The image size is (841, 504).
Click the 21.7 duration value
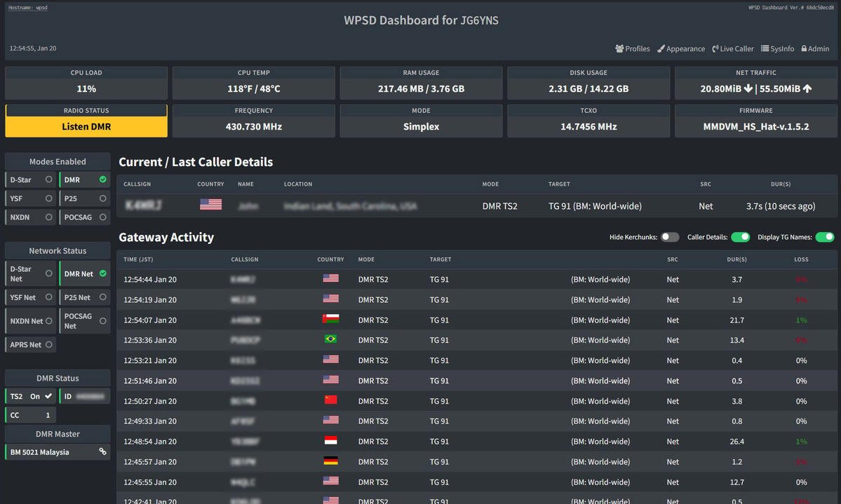coord(737,320)
